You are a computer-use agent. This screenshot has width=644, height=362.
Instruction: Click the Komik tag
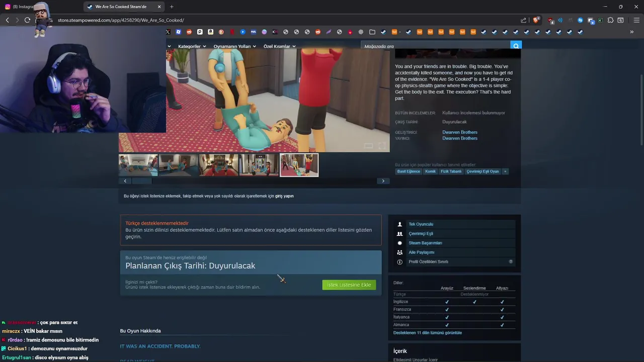pos(430,171)
